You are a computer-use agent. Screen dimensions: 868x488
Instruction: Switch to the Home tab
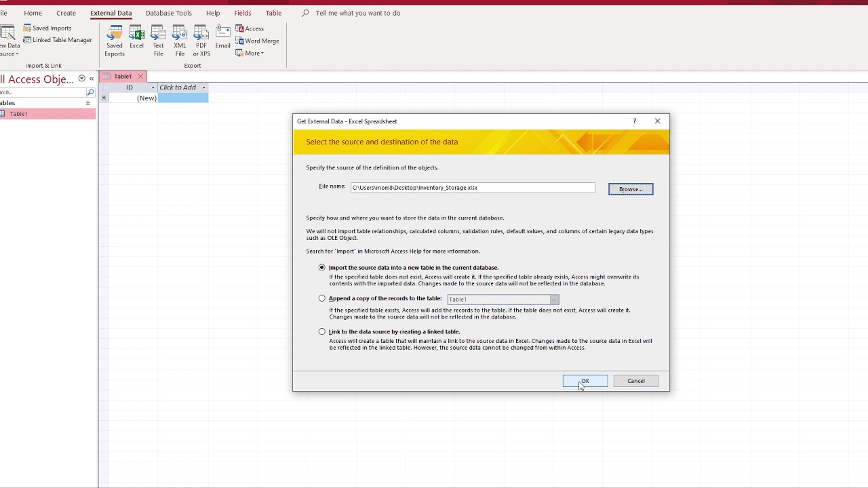33,13
